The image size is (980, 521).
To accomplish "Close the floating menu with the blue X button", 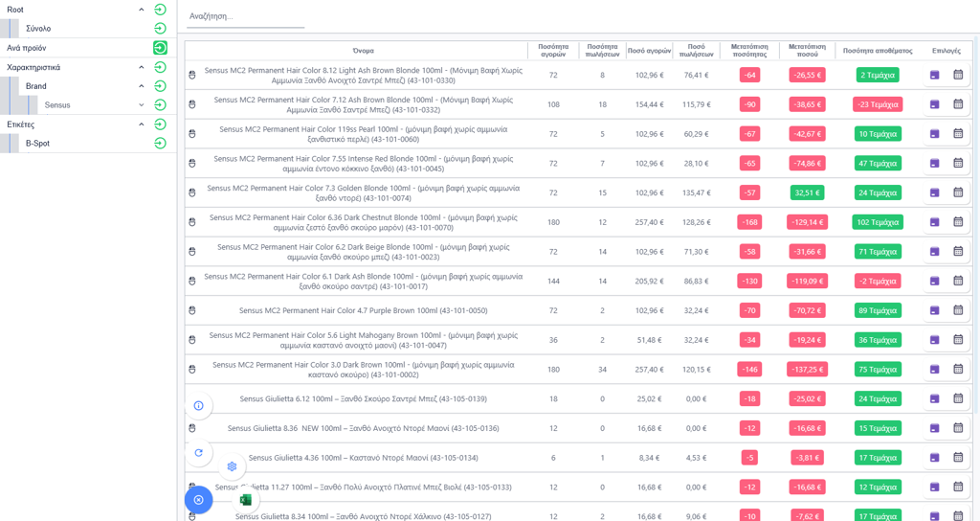I will point(199,500).
